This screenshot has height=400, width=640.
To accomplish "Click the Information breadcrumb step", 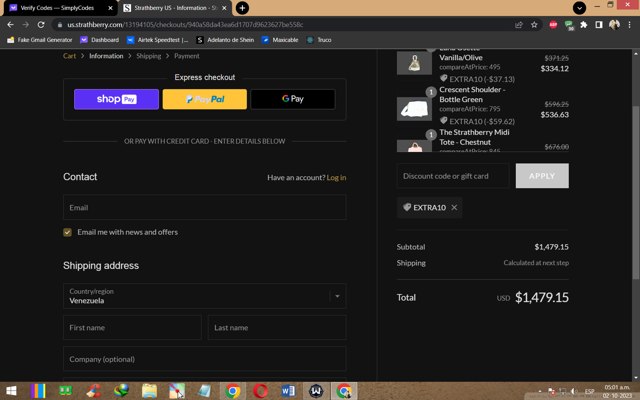I will (106, 56).
